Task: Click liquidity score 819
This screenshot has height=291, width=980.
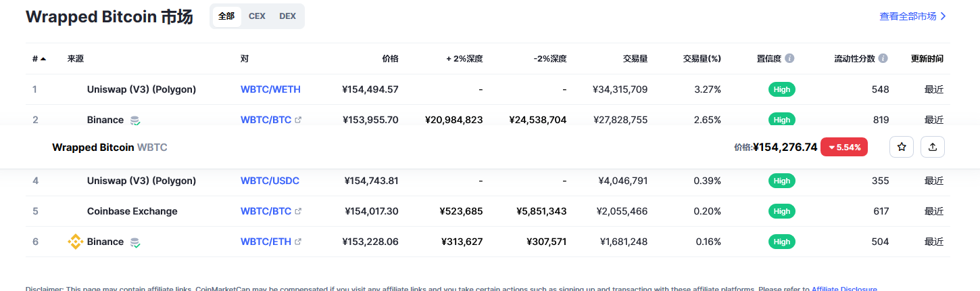Action: pos(881,120)
